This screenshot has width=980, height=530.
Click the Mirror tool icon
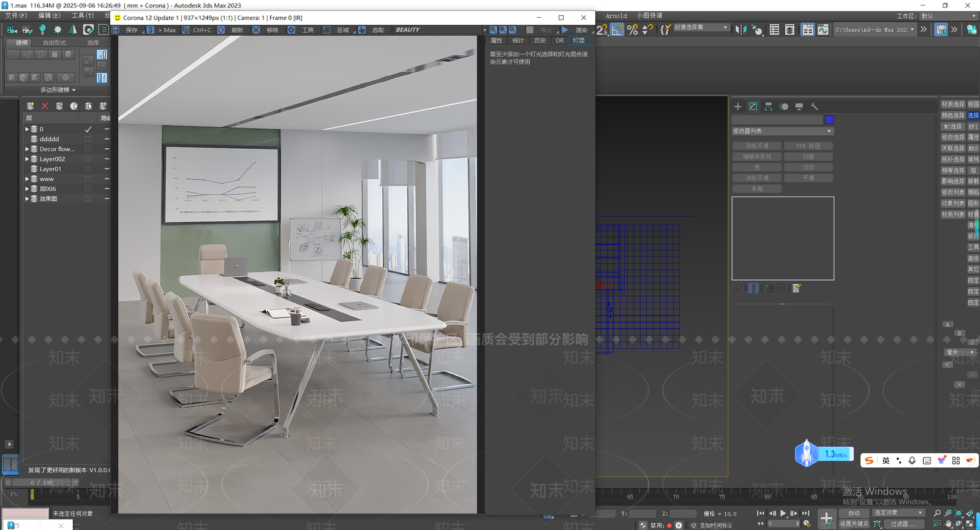tap(741, 29)
